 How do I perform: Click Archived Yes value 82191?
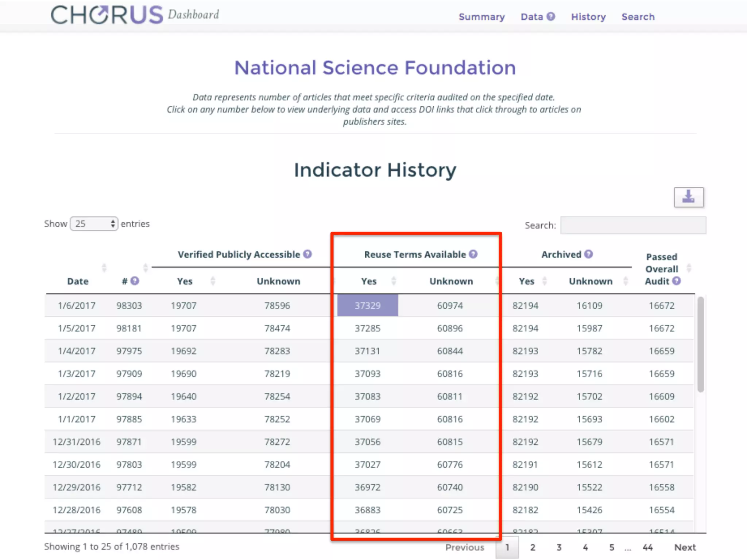tap(525, 464)
